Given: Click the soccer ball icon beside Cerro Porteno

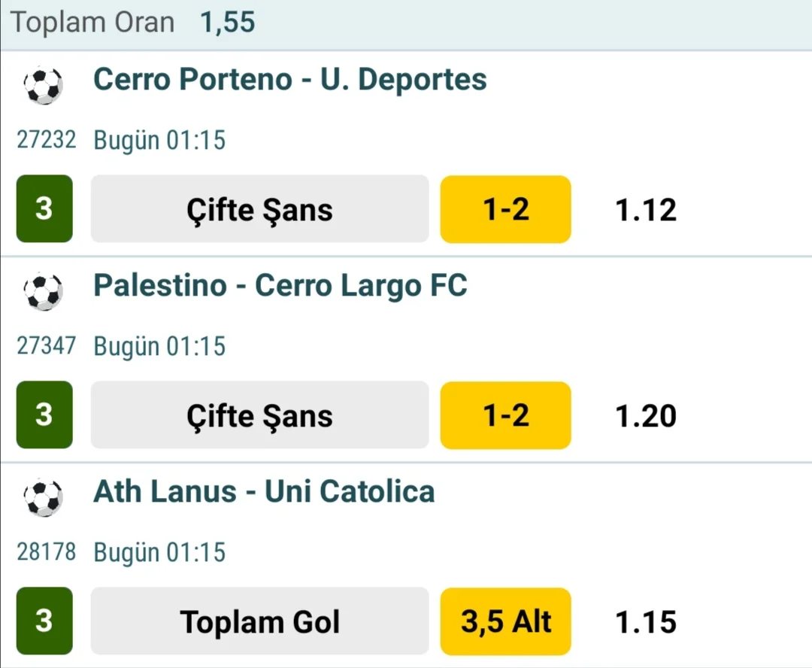Looking at the screenshot, I should click(43, 86).
